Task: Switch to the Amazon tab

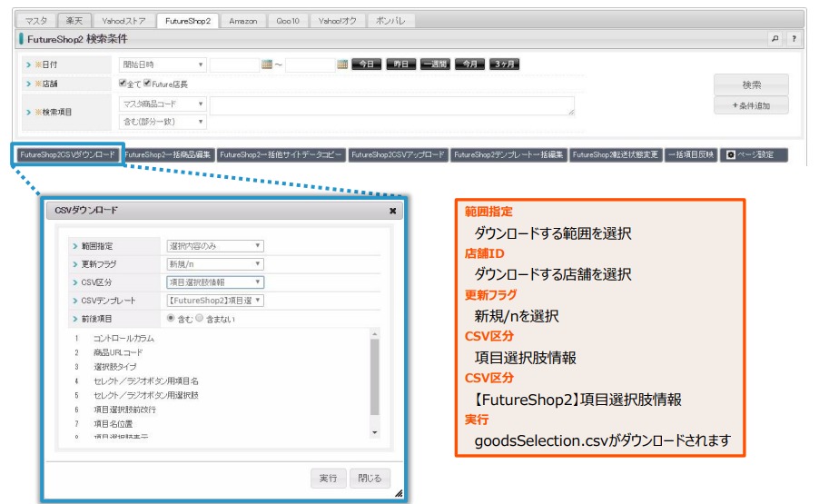Action: point(242,21)
